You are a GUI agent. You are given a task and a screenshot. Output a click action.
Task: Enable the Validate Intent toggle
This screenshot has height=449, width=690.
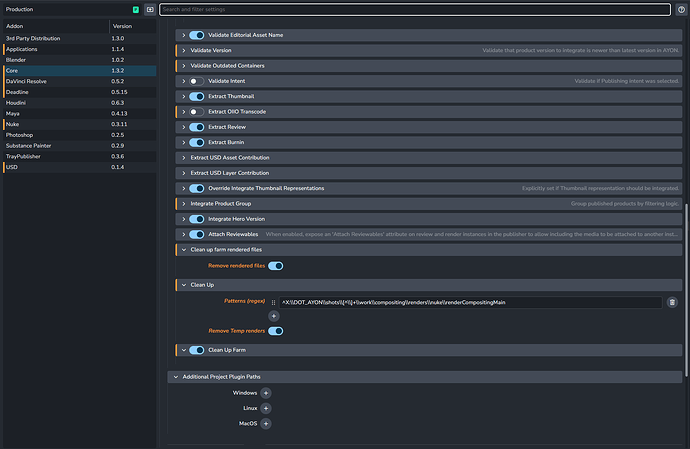tap(197, 80)
